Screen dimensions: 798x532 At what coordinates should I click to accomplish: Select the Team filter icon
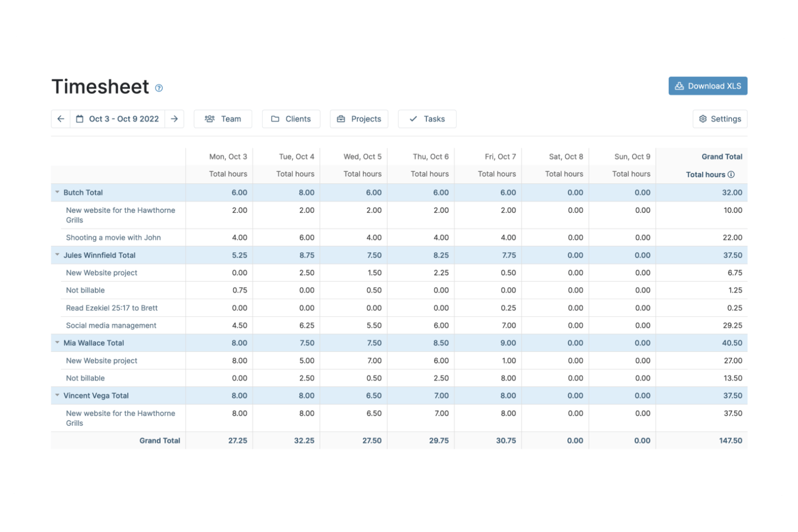click(210, 119)
